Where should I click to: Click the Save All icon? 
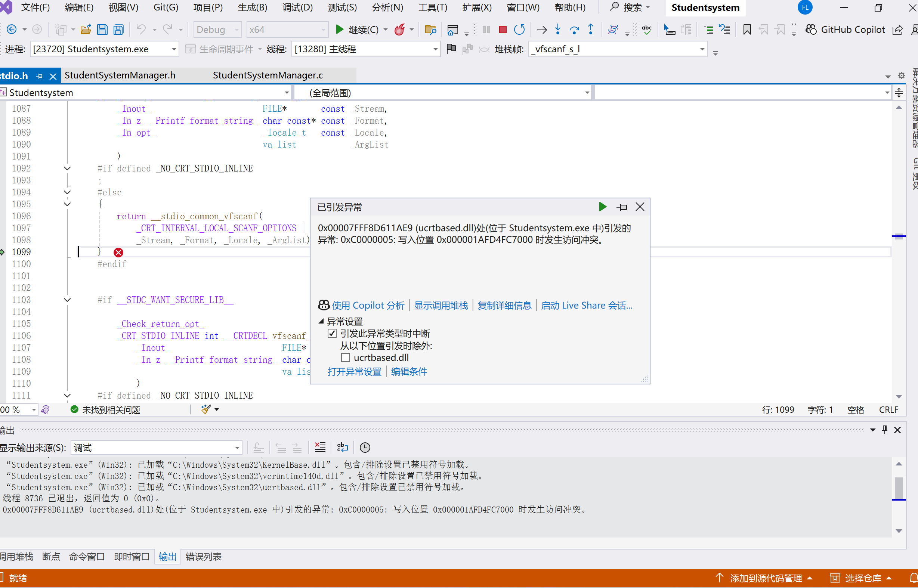coord(119,30)
